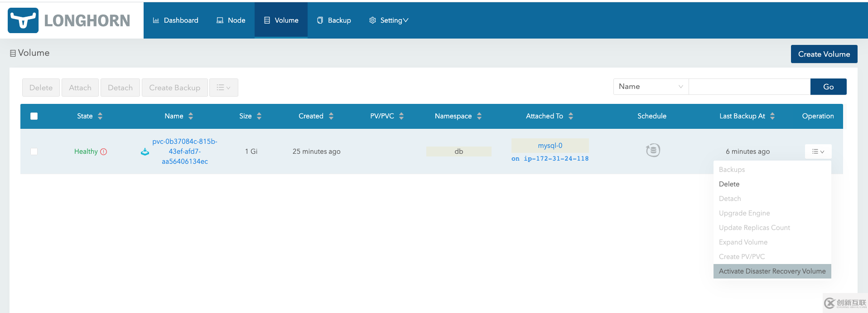Click the recurring backup schedule icon

[x=653, y=150]
